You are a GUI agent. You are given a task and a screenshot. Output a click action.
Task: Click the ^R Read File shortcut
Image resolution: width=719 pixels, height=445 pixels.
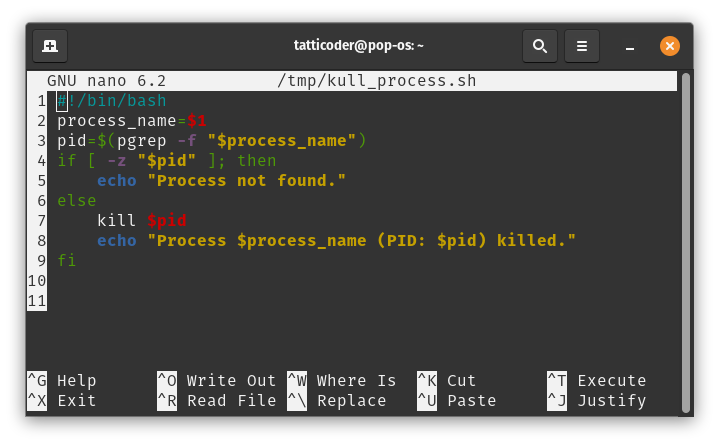(216, 401)
